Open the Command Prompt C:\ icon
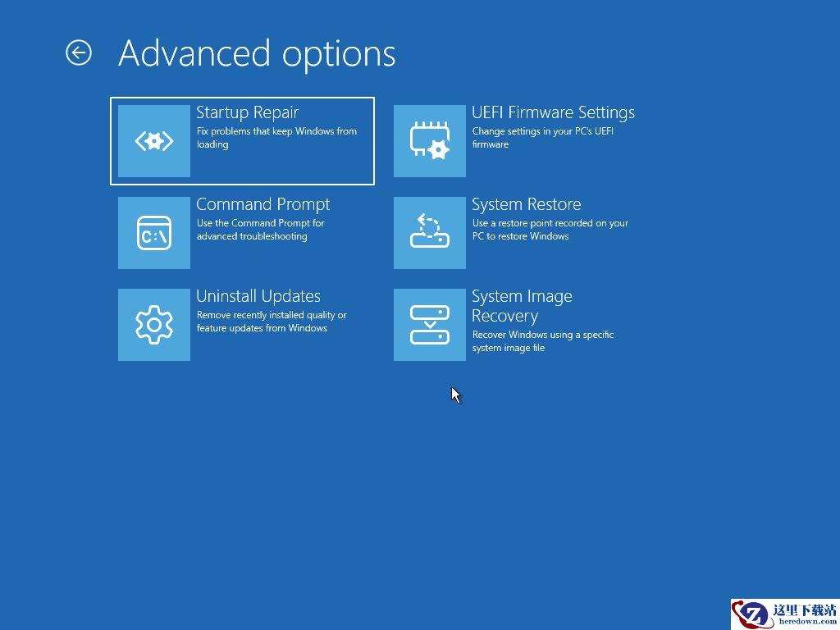This screenshot has height=630, width=840. [x=154, y=232]
